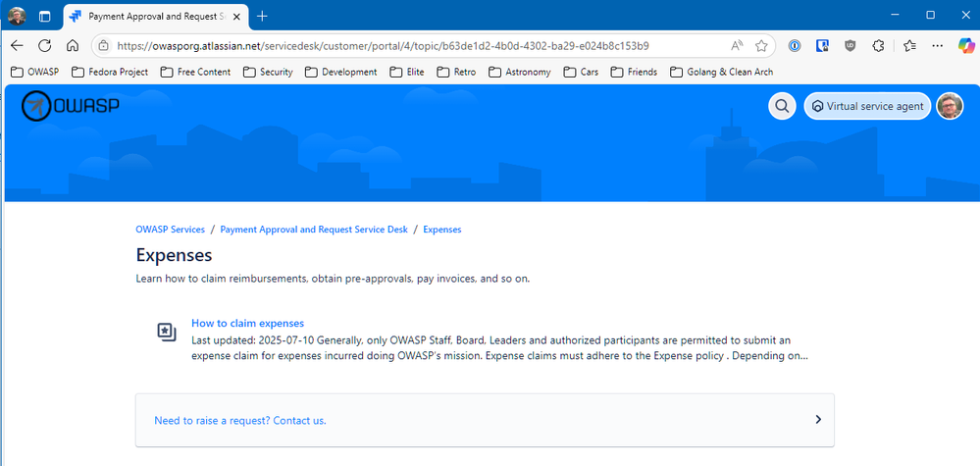
Task: Open the Elite bookmarks folder
Action: pos(407,72)
